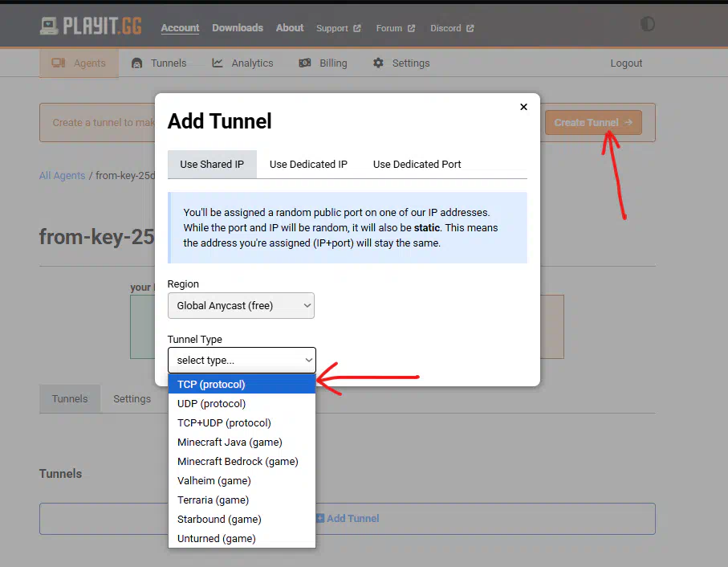
Task: Close the Add Tunnel dialog
Action: pyautogui.click(x=523, y=107)
